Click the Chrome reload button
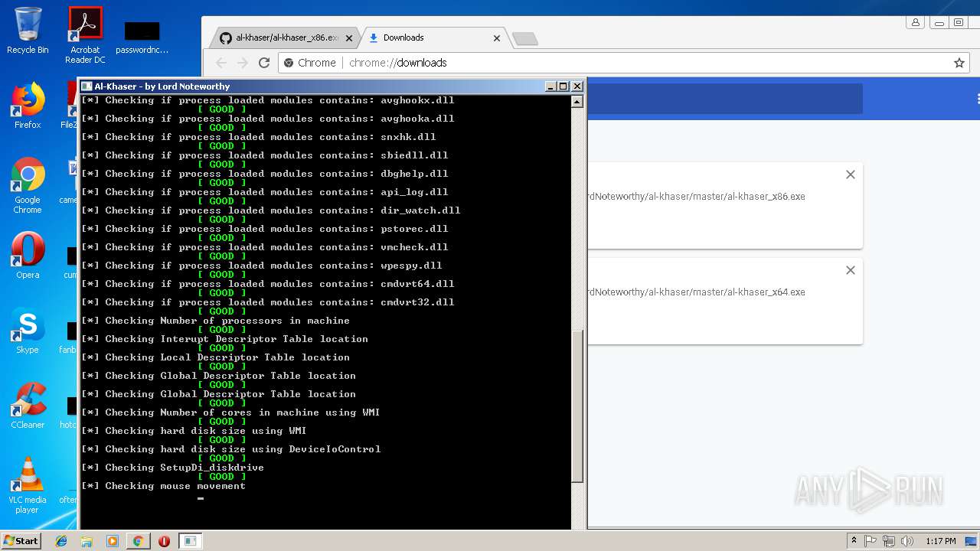980x551 pixels. pos(264,63)
